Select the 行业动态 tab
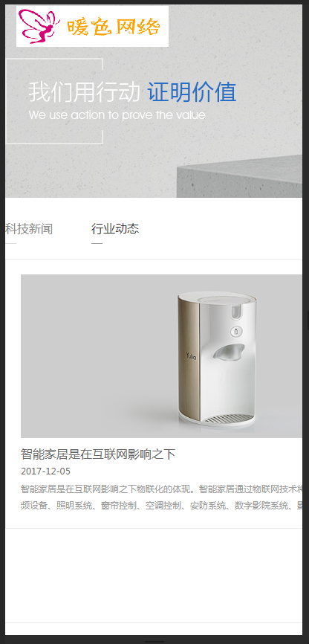Viewport: 309px width, 644px height. click(x=115, y=229)
